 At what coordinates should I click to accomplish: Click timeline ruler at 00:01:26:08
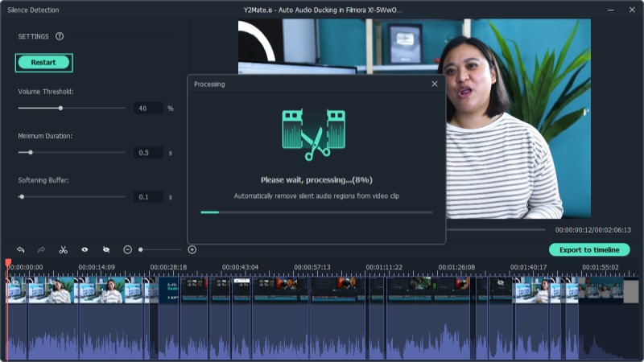click(x=456, y=267)
